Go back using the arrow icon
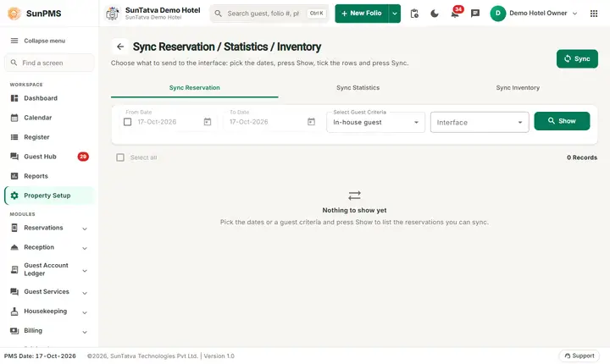Viewport: 610px width, 364px height. click(120, 47)
